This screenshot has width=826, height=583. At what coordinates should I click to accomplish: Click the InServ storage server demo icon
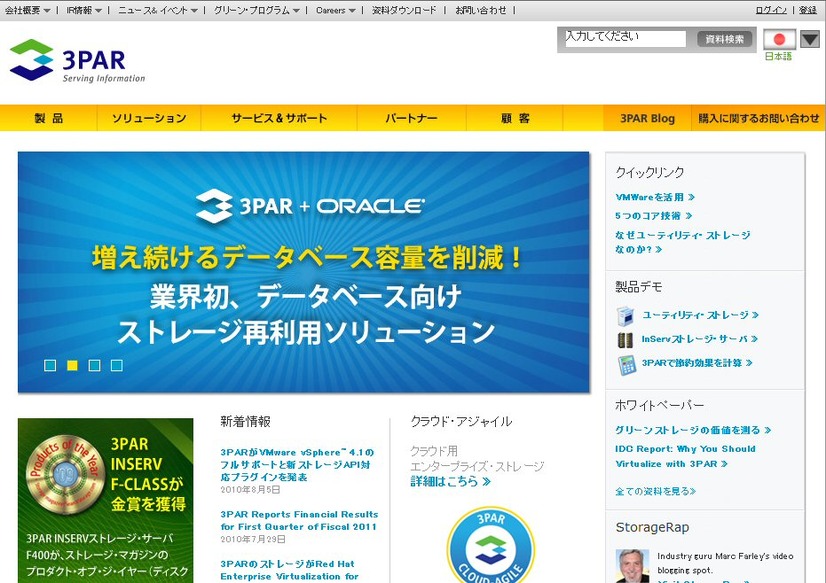625,340
